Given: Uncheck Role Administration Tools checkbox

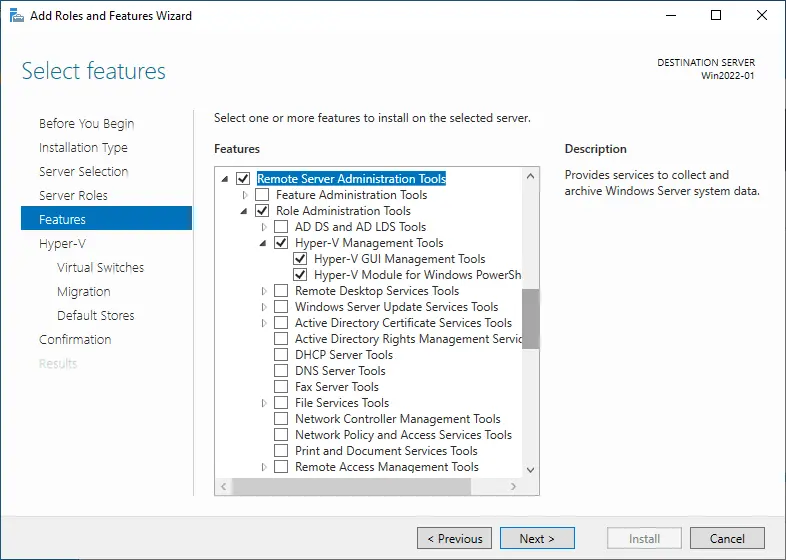Looking at the screenshot, I should coord(262,211).
